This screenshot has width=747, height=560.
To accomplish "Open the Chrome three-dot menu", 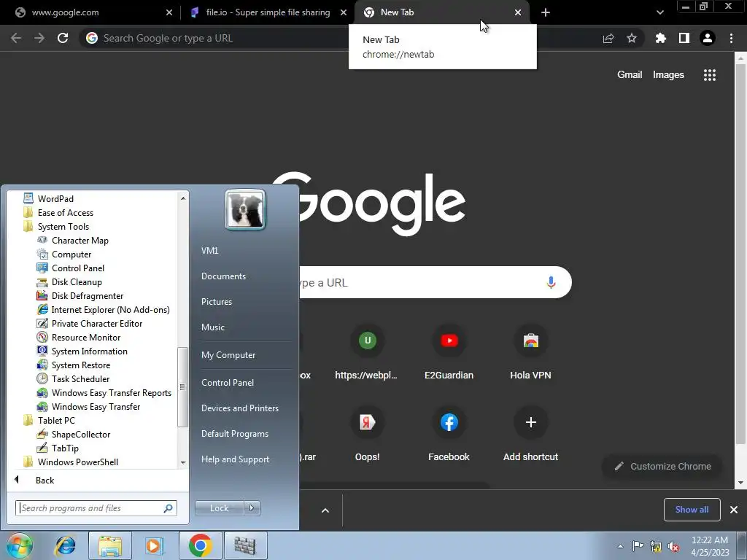I will coord(731,38).
